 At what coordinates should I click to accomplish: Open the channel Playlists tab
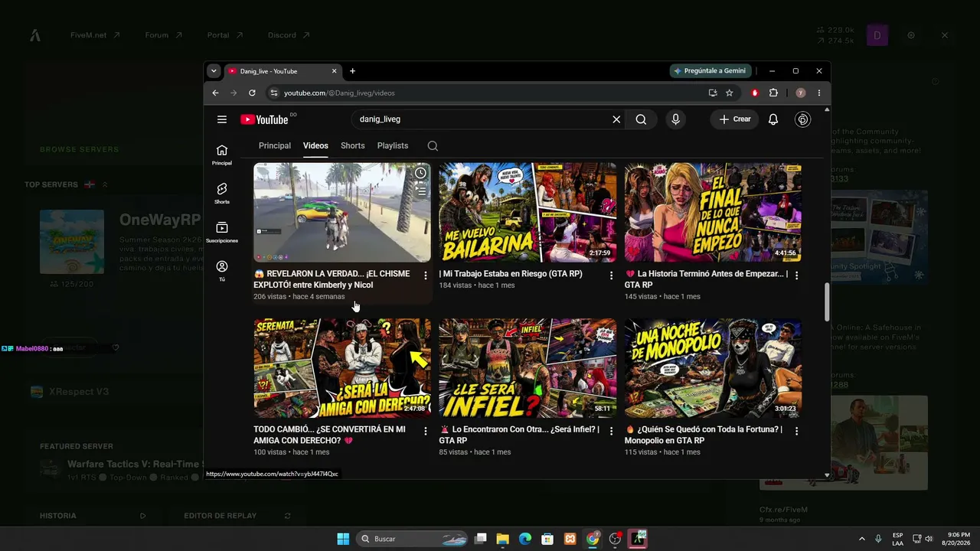pyautogui.click(x=393, y=145)
